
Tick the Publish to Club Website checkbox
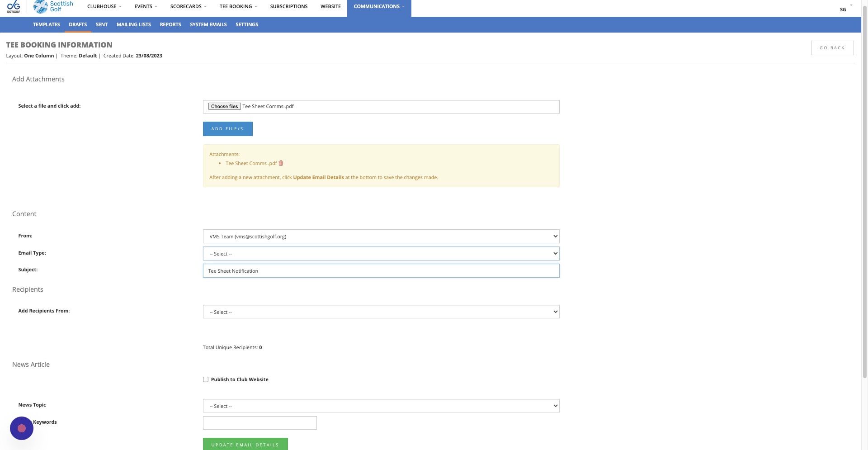tap(206, 379)
